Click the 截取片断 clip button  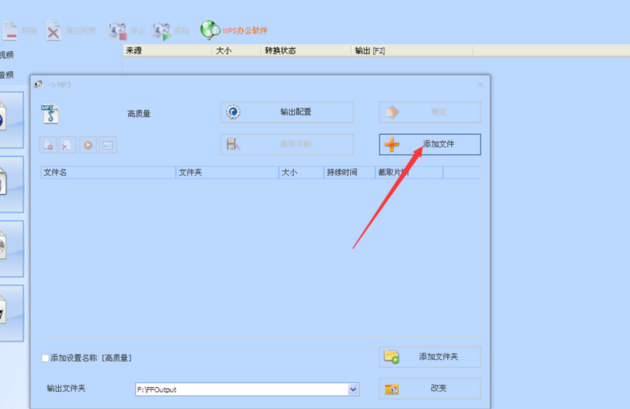pyautogui.click(x=287, y=144)
